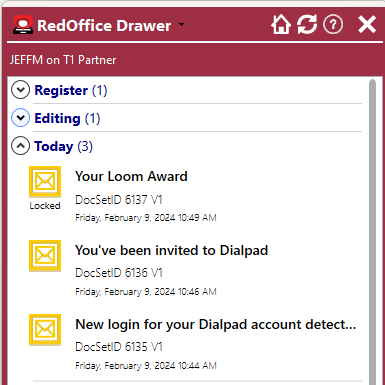Open You've been invited to Dialpad document
Viewport: 385px width, 385px height.
[x=172, y=250]
